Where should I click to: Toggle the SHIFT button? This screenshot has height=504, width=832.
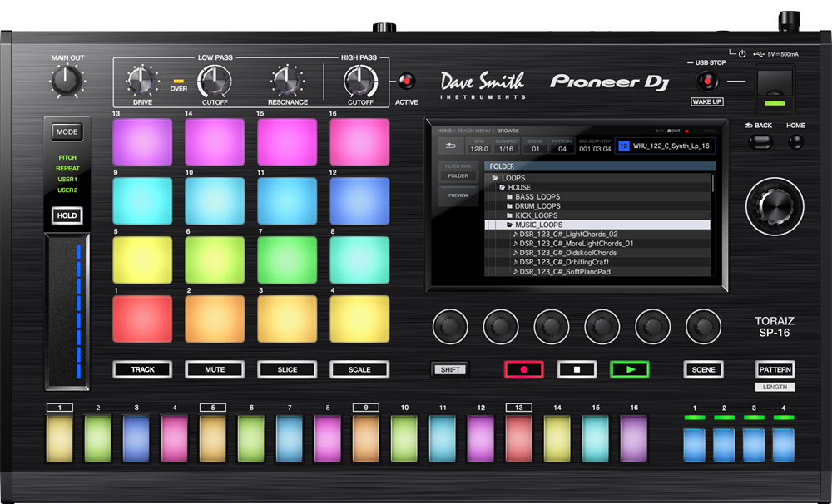point(450,370)
